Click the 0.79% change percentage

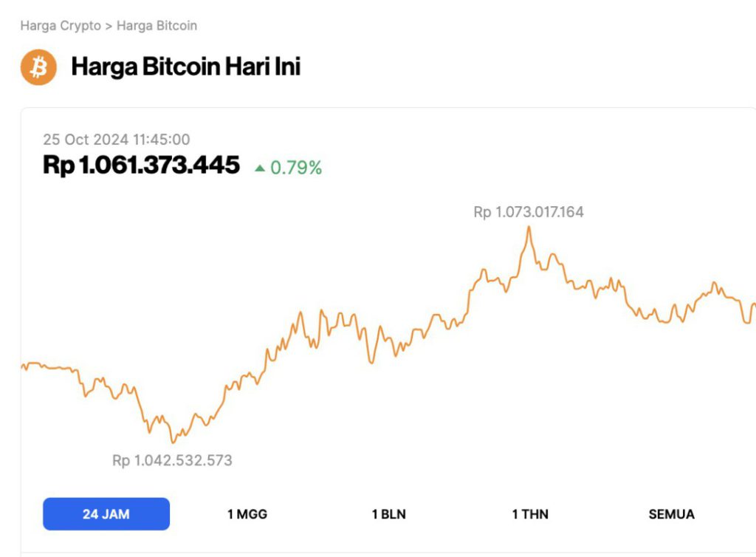point(296,168)
